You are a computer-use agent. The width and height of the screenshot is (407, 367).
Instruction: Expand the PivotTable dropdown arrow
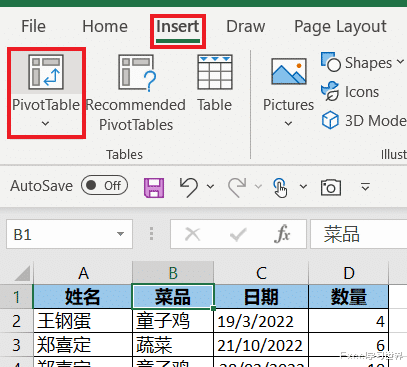coord(46,124)
